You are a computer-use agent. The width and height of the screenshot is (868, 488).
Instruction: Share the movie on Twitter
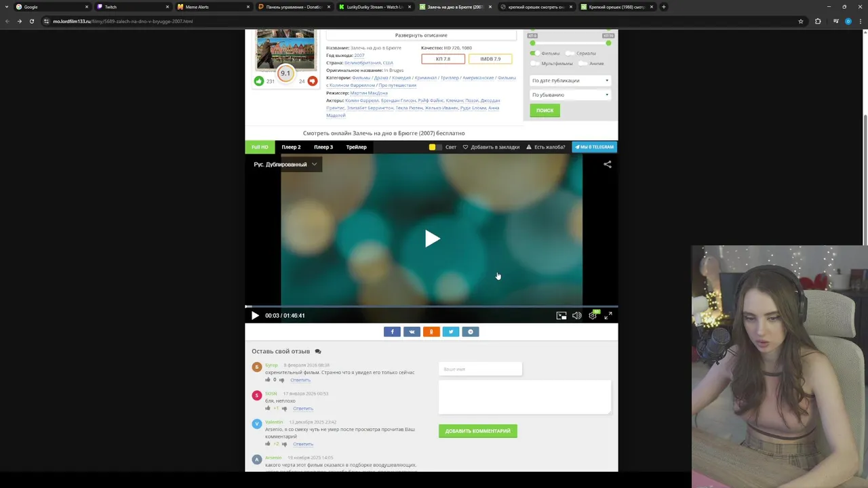click(x=451, y=331)
